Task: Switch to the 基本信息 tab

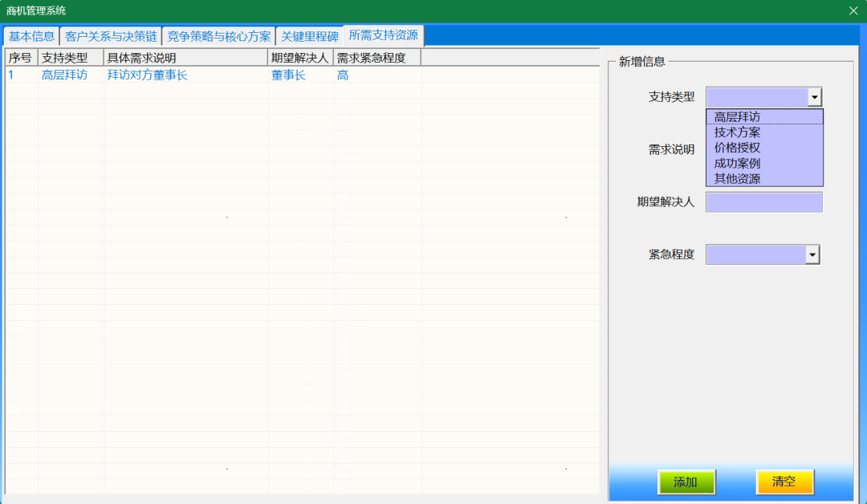Action: pyautogui.click(x=31, y=36)
